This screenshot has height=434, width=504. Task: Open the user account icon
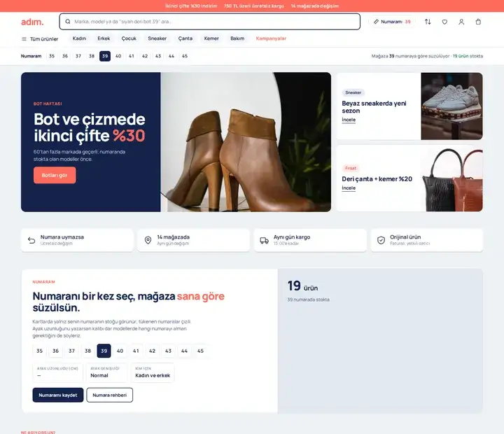click(x=461, y=22)
